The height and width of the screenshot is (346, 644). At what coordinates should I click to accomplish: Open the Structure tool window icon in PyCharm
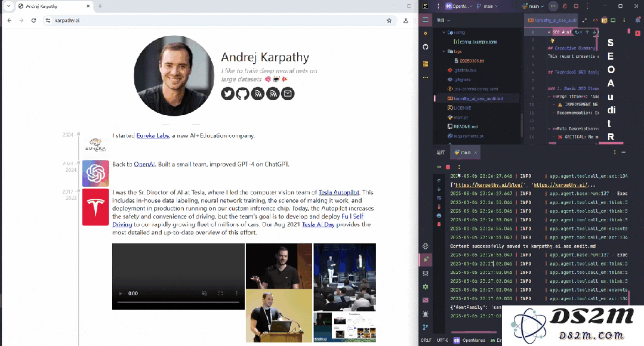click(x=426, y=64)
